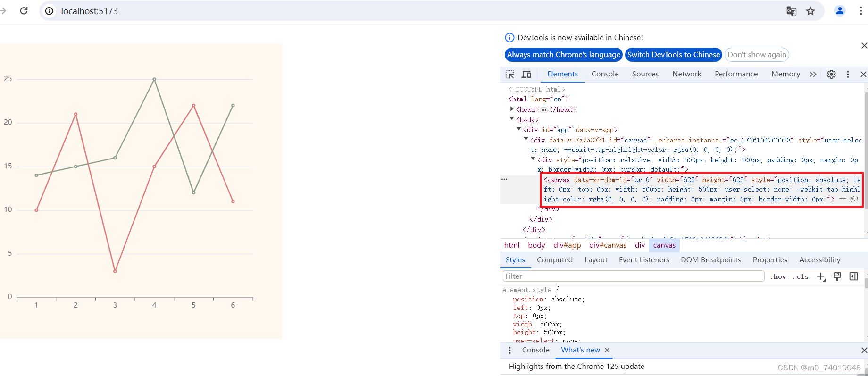The image size is (868, 376).
Task: Switch to the Elements tab
Action: coord(562,74)
